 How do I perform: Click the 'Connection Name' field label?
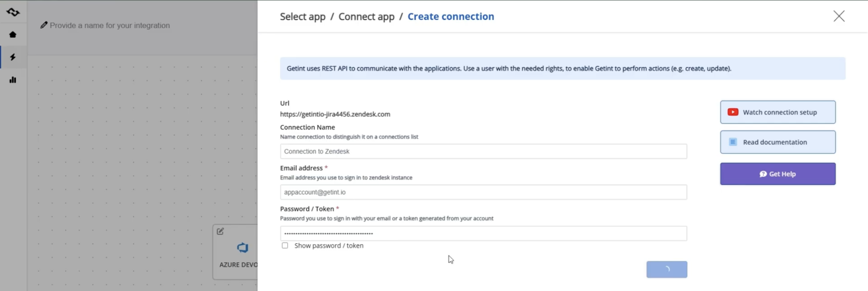[x=307, y=127]
